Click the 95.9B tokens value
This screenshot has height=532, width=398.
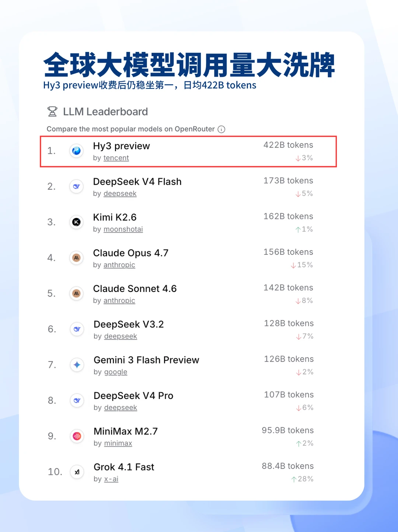pos(288,431)
